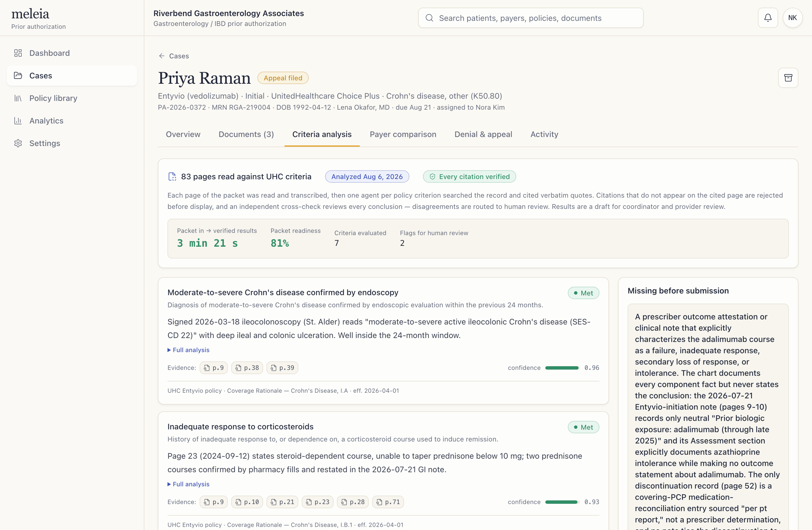Go to Dashboard in sidebar
Viewport: 812px width, 530px height.
72,53
